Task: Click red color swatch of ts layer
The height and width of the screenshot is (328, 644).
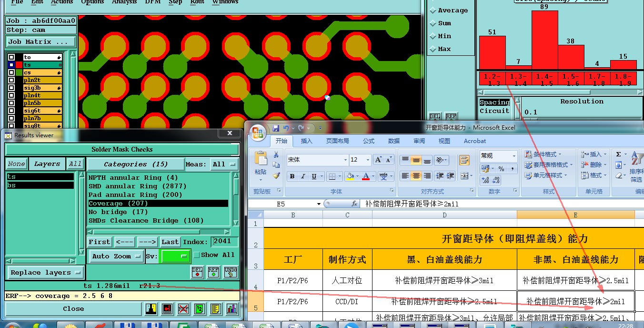Action: pos(19,65)
